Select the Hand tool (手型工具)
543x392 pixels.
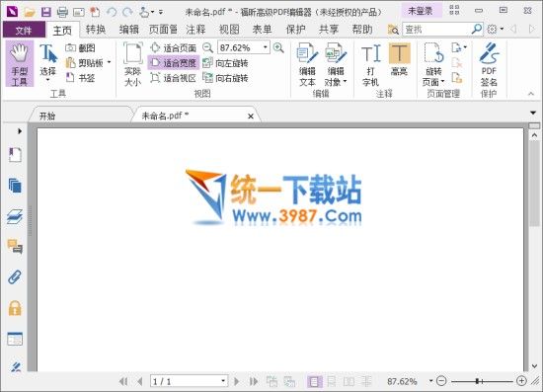(20, 64)
